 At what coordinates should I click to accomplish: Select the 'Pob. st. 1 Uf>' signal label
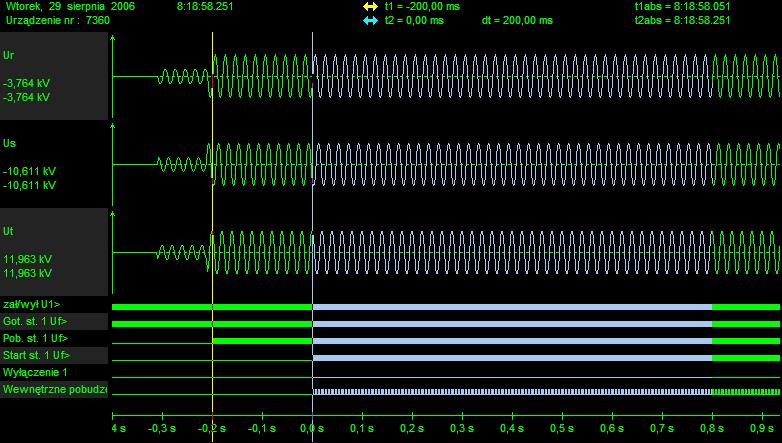point(35,338)
